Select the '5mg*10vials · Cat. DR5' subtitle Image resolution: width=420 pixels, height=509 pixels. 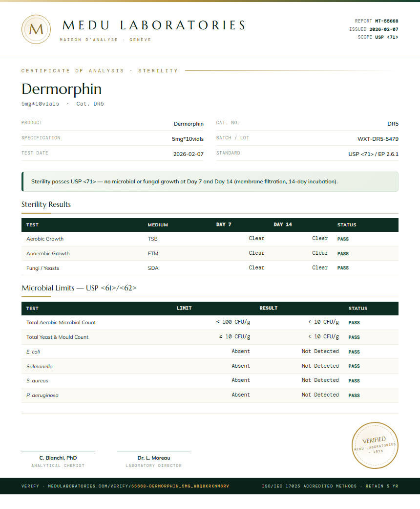click(x=63, y=104)
